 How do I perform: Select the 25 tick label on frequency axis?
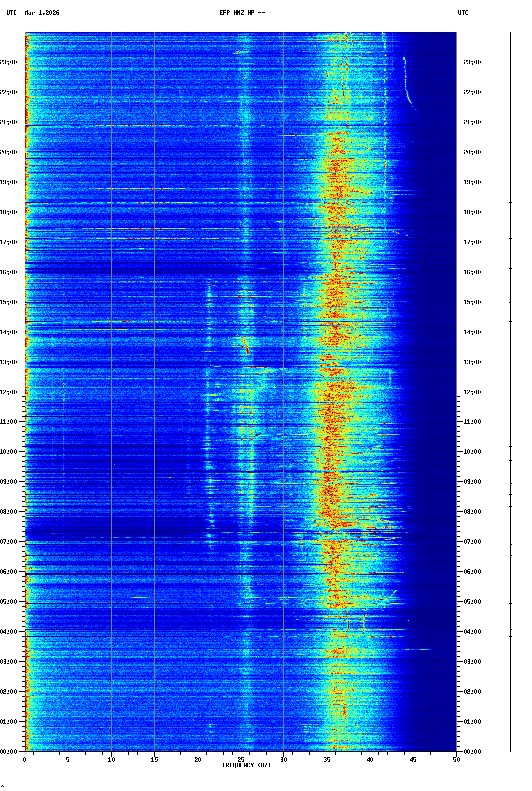pos(241,760)
